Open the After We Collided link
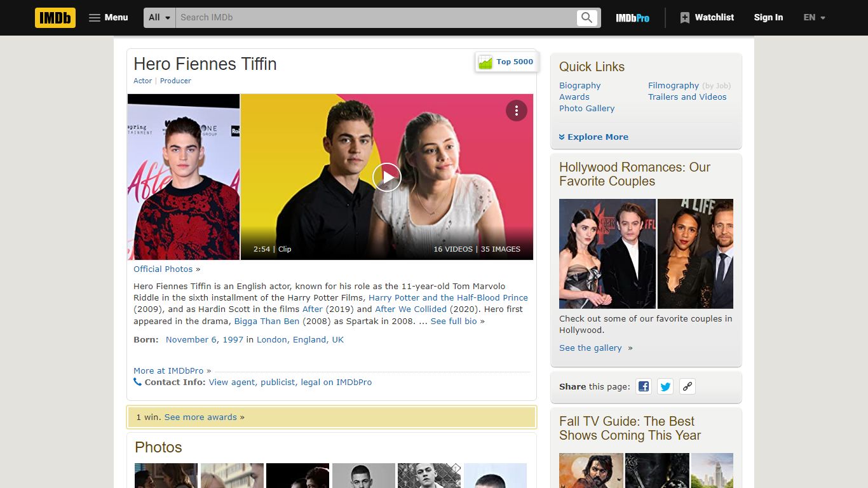This screenshot has height=488, width=868. [x=410, y=309]
